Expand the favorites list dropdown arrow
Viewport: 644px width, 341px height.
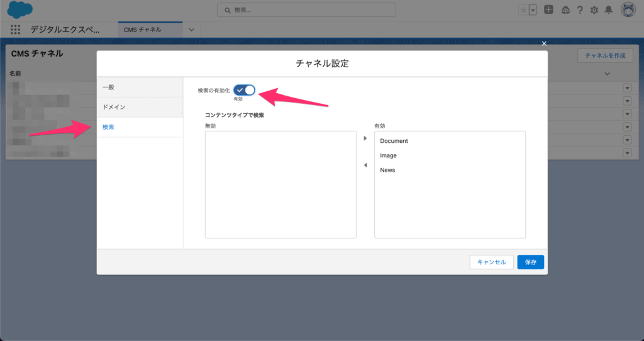[533, 10]
